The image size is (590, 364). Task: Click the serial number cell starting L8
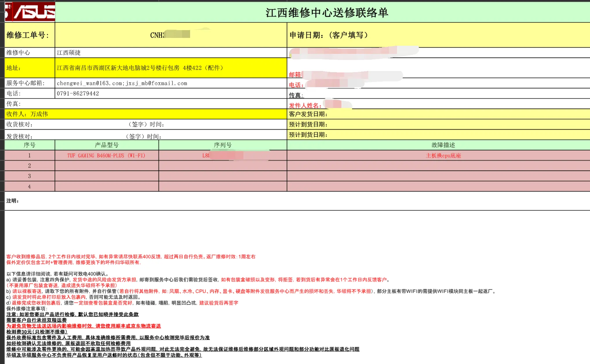(223, 156)
